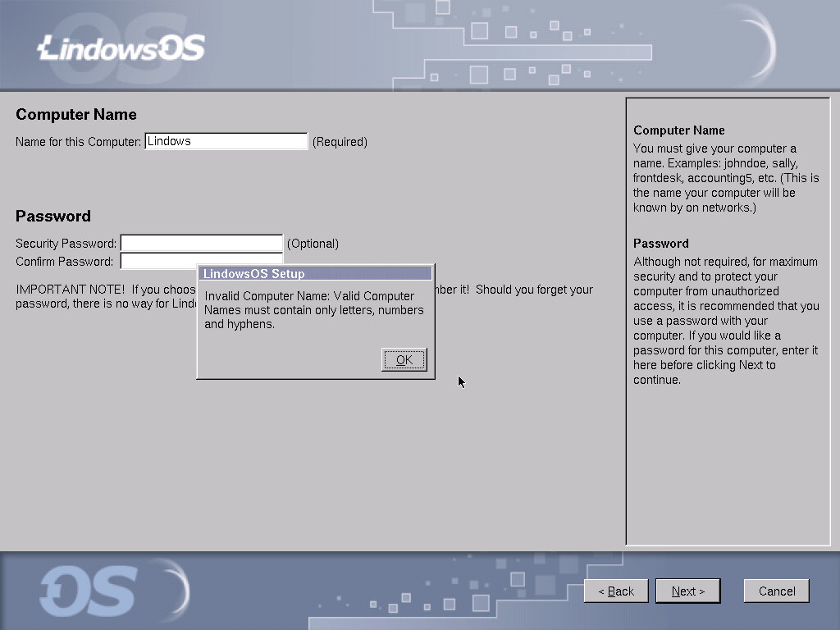Click the Password heading in the help panel
This screenshot has width=840, height=630.
pyautogui.click(x=661, y=244)
